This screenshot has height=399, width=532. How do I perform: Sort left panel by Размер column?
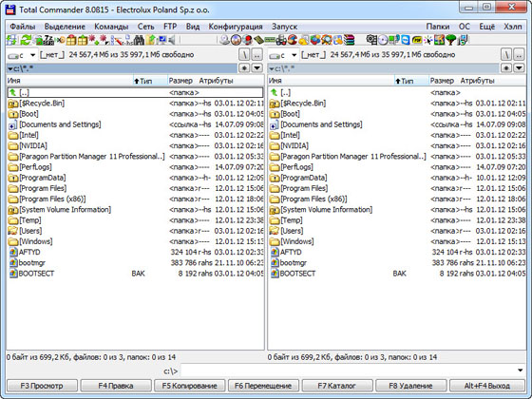click(180, 81)
